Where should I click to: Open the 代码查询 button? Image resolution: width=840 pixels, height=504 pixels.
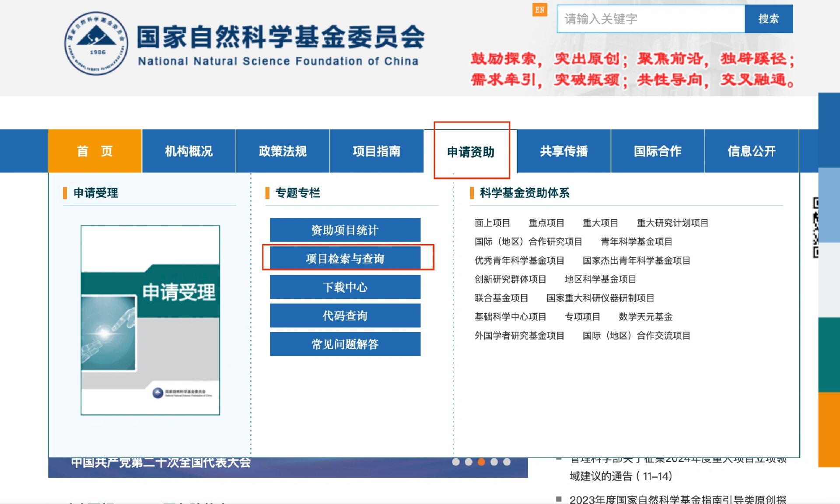[345, 315]
